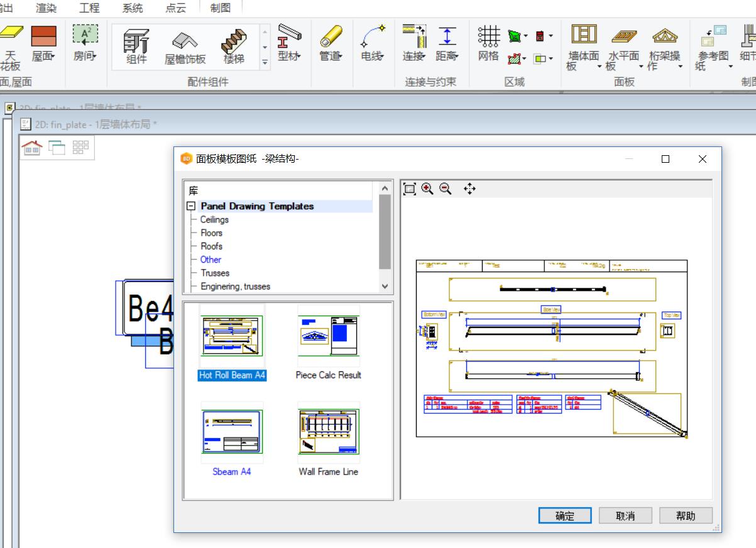The image size is (756, 548).
Task: Activate pan tool in preview pane
Action: [469, 189]
